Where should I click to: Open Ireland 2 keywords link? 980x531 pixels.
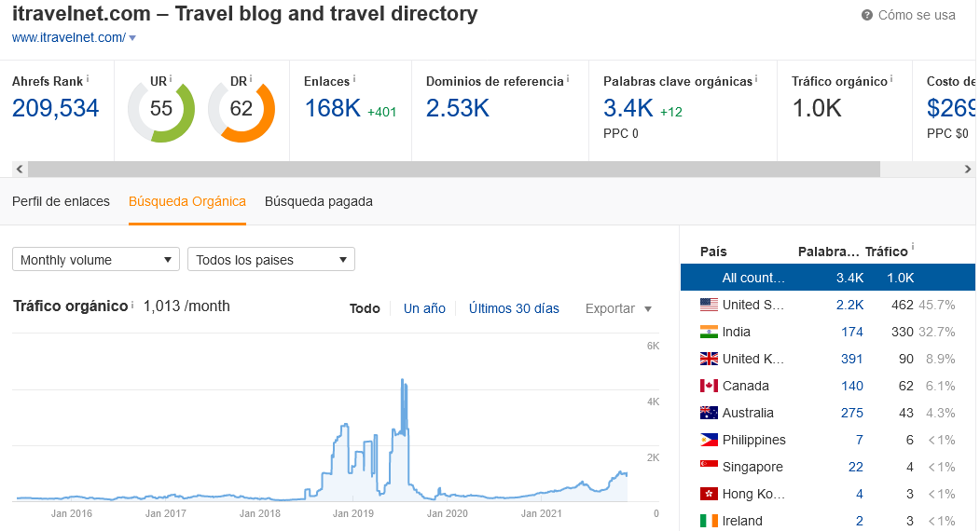860,521
